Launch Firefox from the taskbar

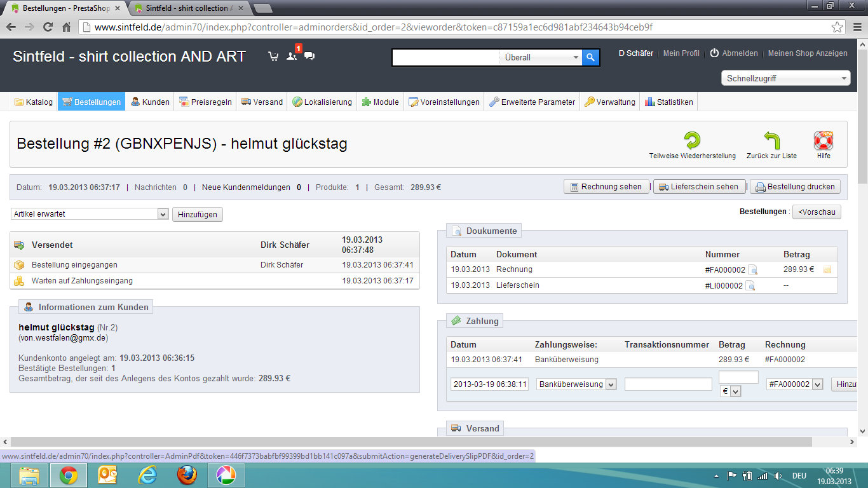pos(187,475)
